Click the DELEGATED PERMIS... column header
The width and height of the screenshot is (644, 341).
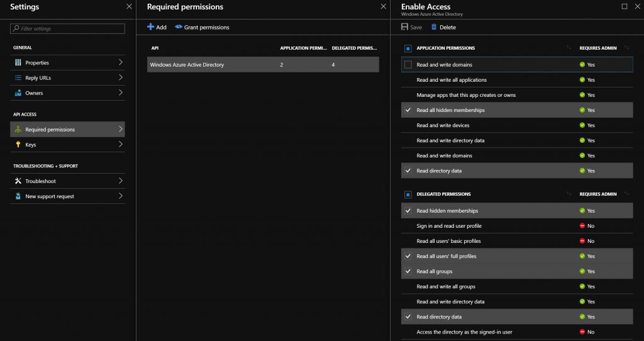pos(354,48)
